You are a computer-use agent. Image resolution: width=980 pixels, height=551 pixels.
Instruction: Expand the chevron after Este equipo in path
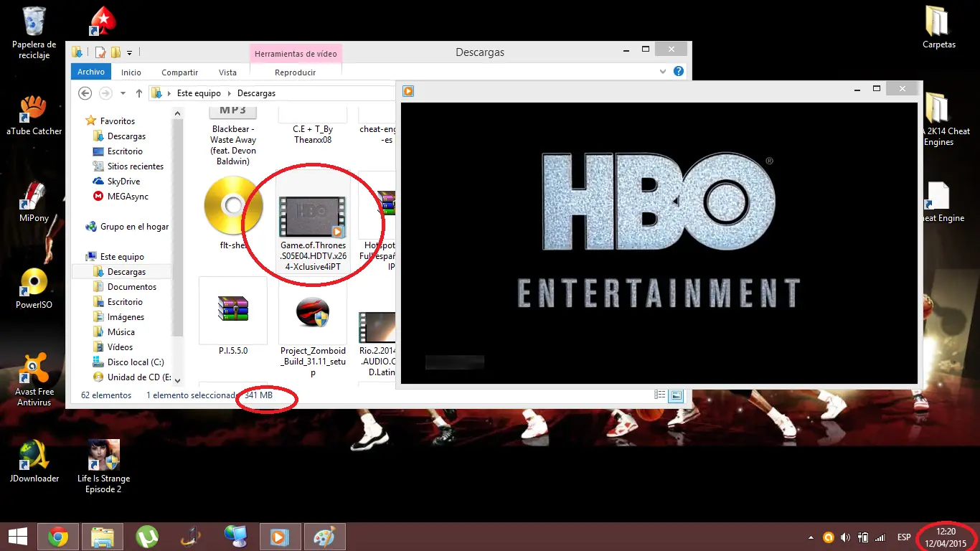[x=230, y=93]
